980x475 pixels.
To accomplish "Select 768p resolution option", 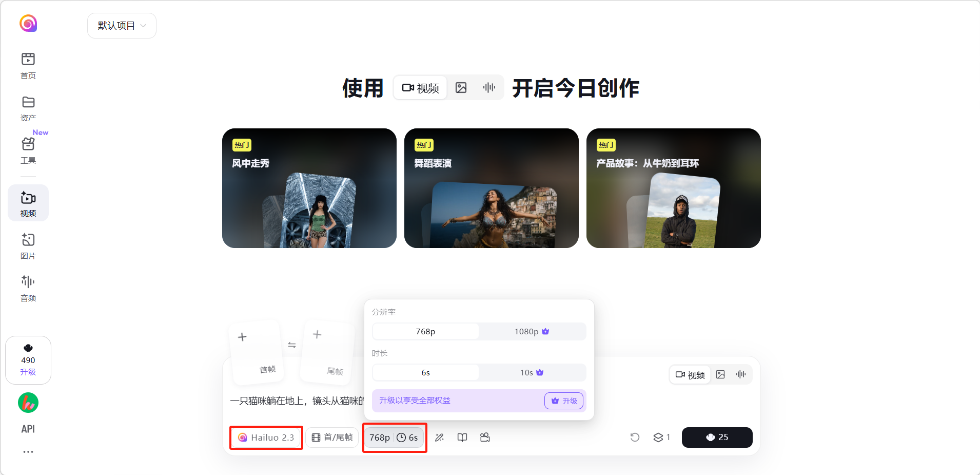I will (425, 332).
